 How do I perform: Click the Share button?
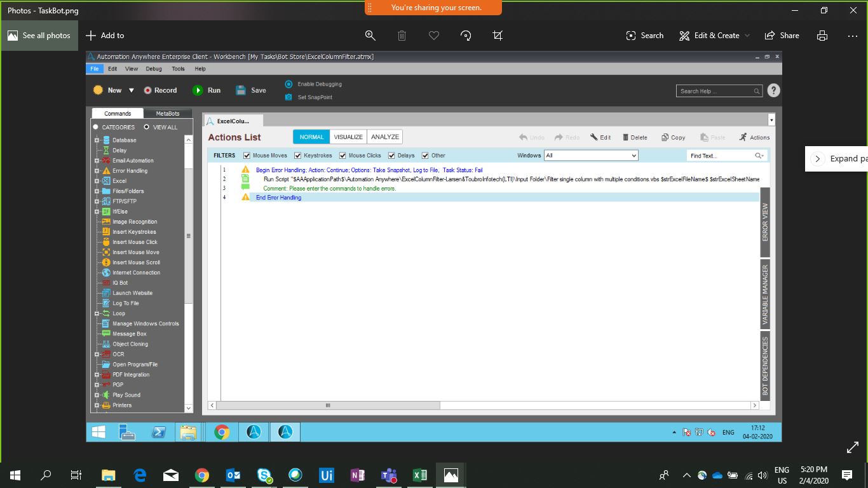(x=782, y=36)
